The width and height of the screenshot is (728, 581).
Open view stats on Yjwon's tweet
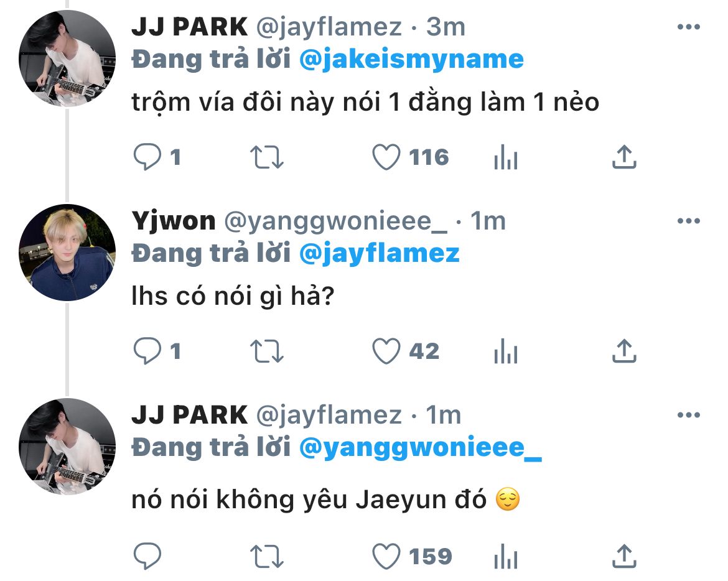(506, 351)
